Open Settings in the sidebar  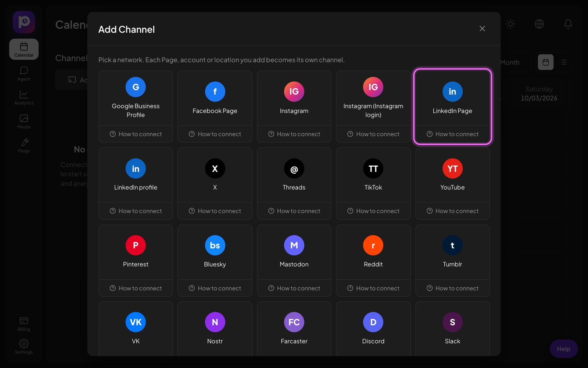pos(24,347)
